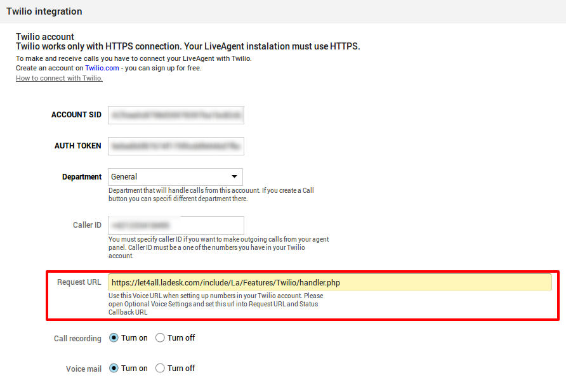566x392 pixels.
Task: Open the How to connect with Twilio link
Action: click(59, 78)
